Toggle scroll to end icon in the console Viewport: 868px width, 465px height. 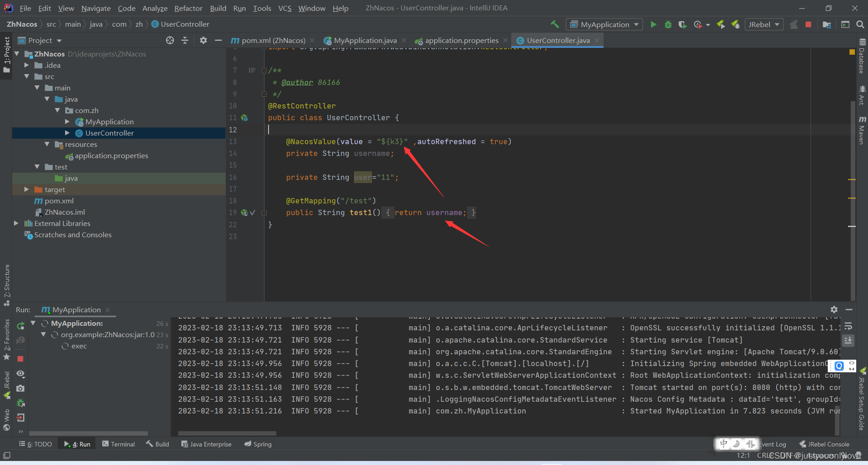point(848,340)
